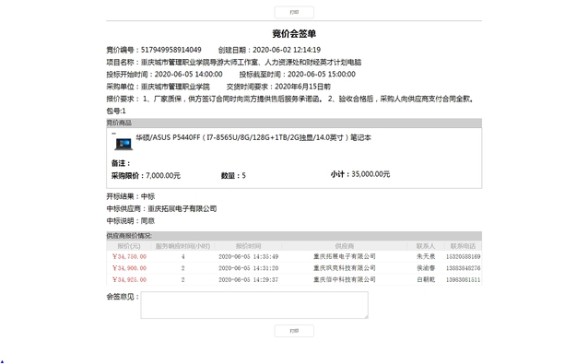This screenshot has height=364, width=588.
Task: Click the comment box resize handle corner
Action: (x=366, y=316)
